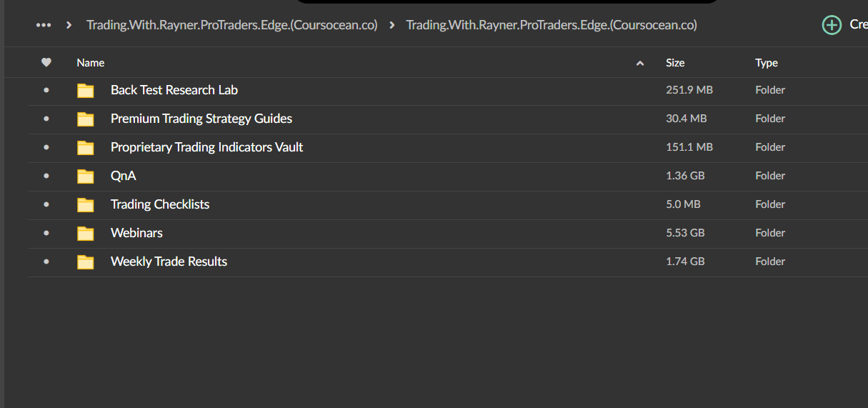This screenshot has width=868, height=408.
Task: Sort the list by Size column header
Action: (675, 63)
